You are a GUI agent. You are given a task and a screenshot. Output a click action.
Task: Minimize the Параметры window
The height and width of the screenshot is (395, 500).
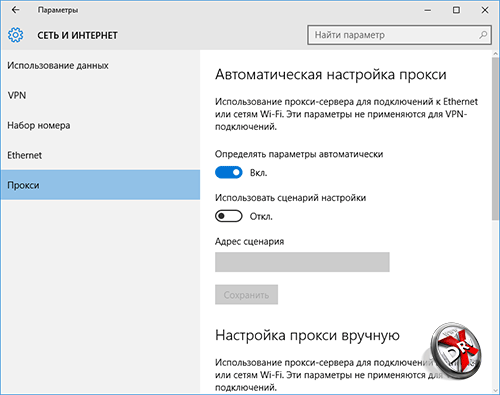(428, 10)
